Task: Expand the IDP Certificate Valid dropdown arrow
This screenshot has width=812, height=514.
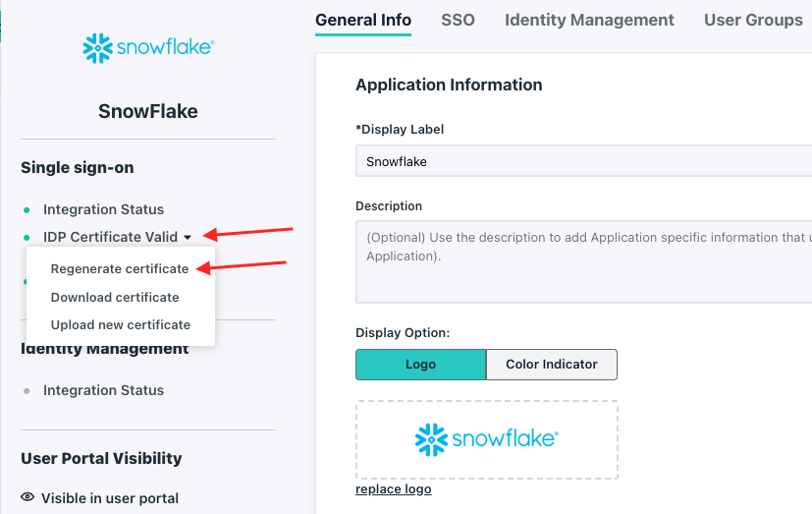Action: (x=188, y=237)
